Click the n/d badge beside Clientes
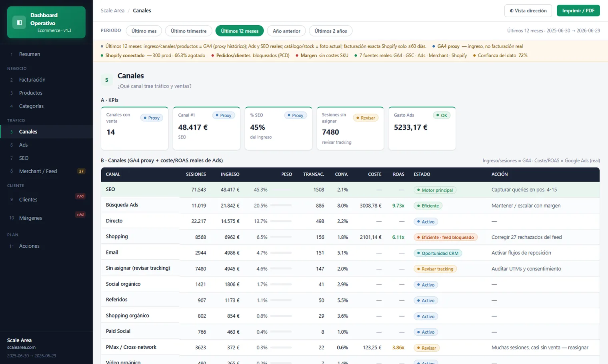This screenshot has height=364, width=608. click(x=80, y=196)
